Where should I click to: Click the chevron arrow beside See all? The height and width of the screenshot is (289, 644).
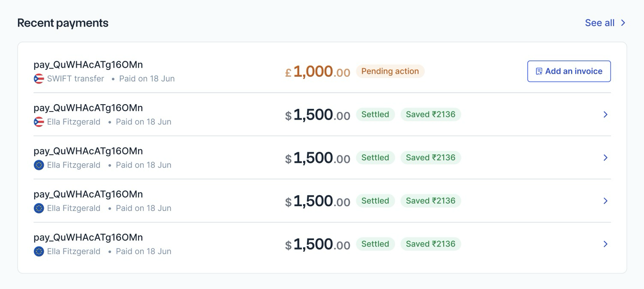(623, 23)
